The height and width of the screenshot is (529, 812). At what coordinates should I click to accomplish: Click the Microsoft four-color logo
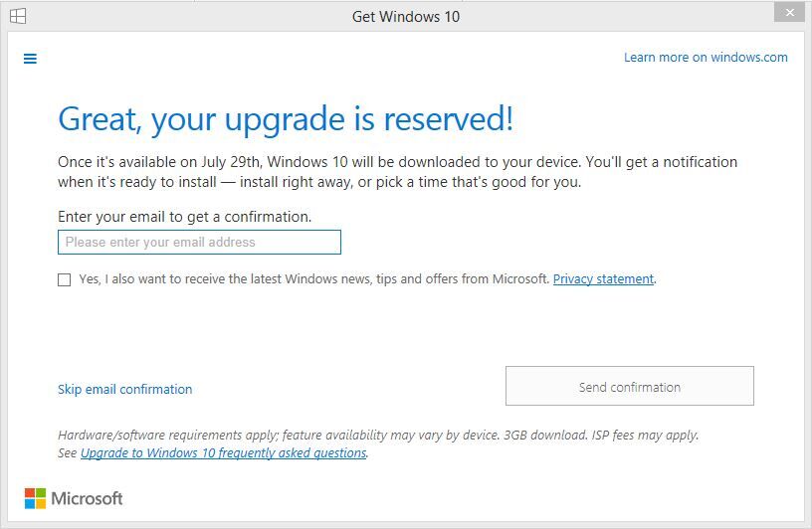click(35, 498)
